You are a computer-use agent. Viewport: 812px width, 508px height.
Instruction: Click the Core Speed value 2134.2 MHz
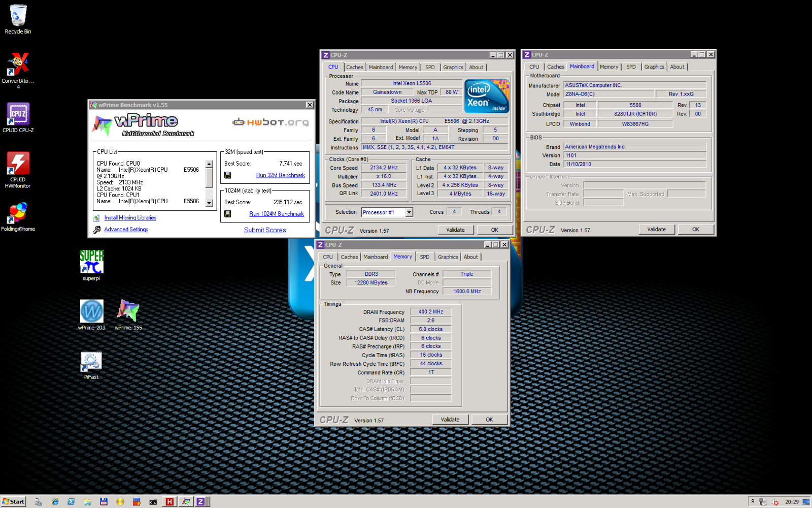[384, 168]
